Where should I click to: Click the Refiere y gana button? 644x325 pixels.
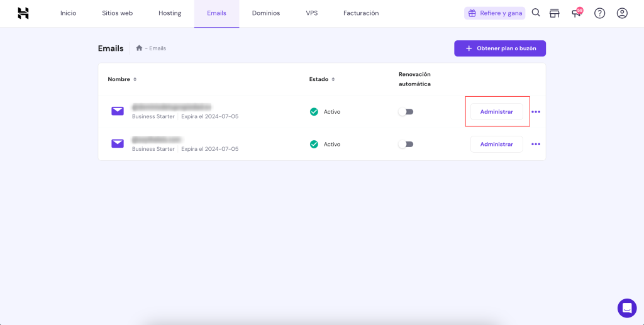point(494,13)
